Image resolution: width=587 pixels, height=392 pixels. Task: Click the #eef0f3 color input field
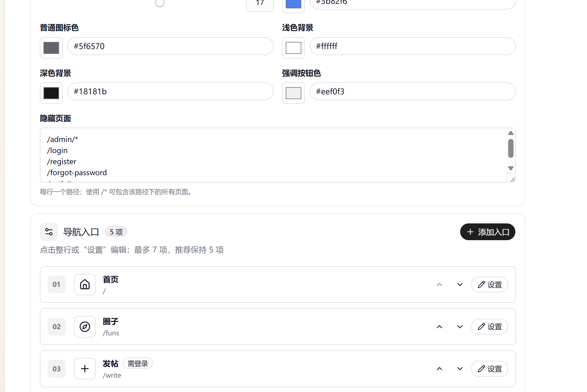(413, 91)
